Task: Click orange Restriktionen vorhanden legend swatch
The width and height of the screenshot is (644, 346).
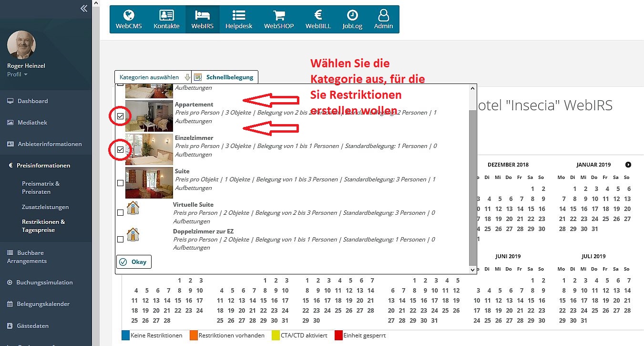Action: 193,335
